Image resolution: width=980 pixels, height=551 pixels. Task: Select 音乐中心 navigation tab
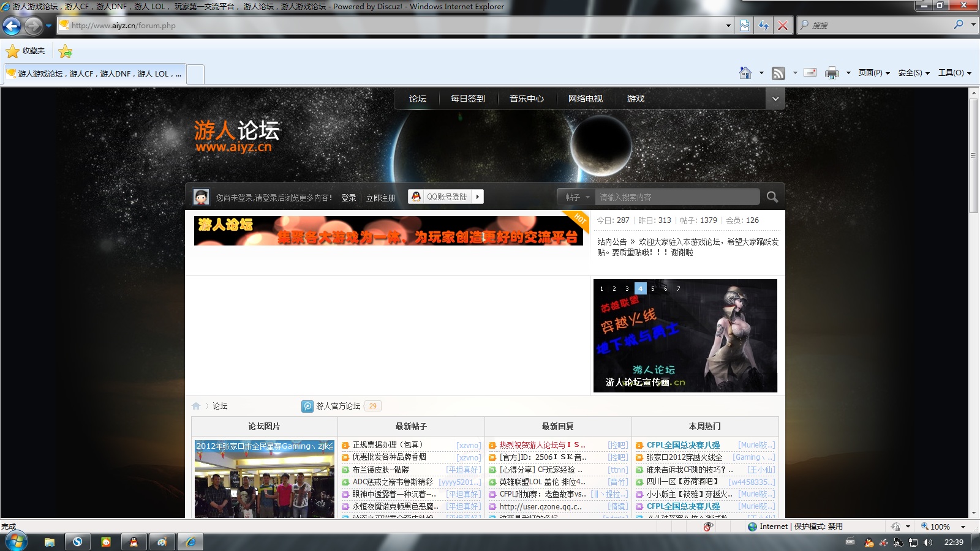coord(527,99)
